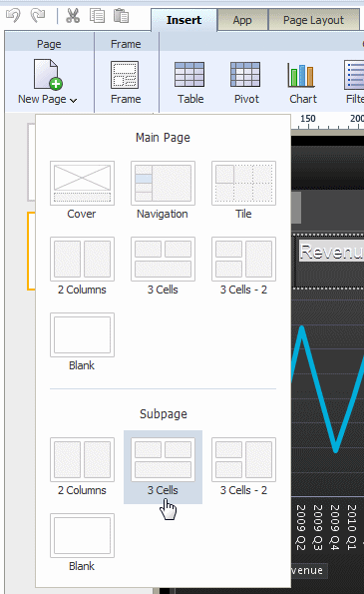Click the Copy icon in toolbar
364x594 pixels.
[97, 16]
